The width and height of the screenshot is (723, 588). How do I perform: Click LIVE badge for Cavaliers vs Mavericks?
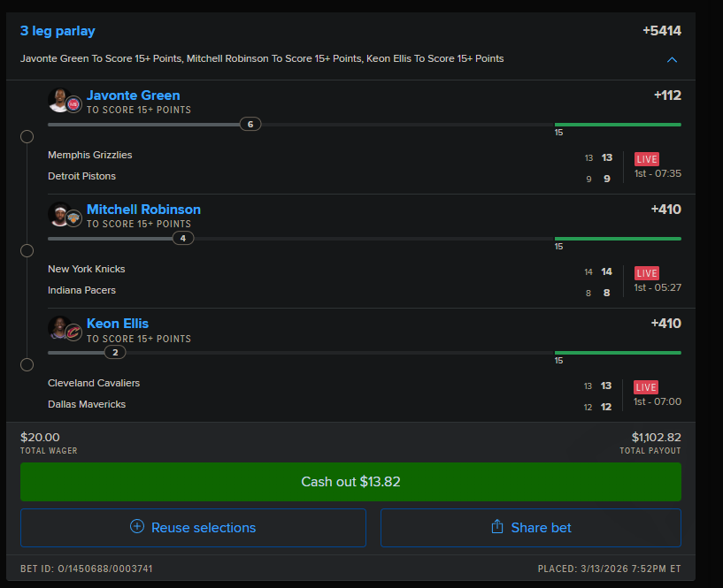tap(646, 387)
